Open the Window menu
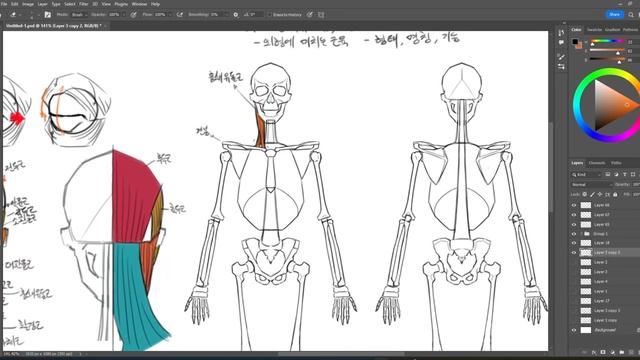The height and width of the screenshot is (360, 640). click(139, 4)
